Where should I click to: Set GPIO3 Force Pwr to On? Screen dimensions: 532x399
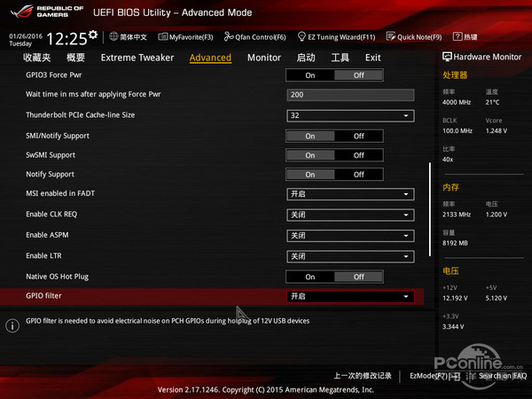pyautogui.click(x=310, y=75)
